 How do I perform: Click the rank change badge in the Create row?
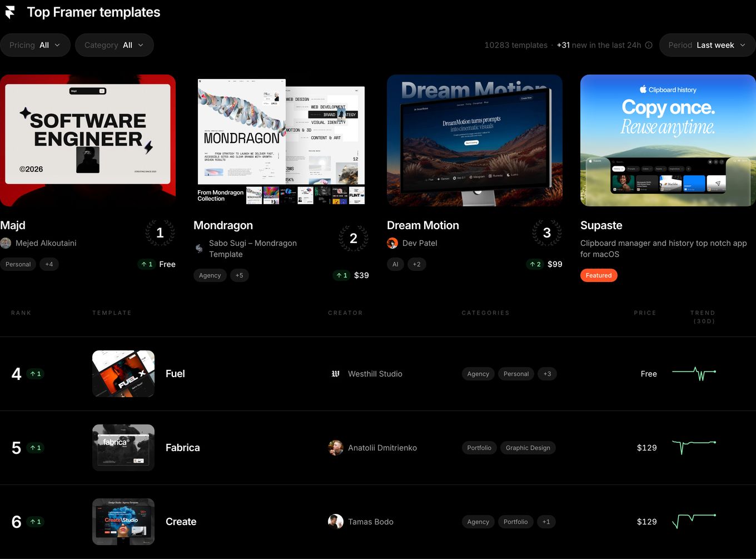pos(36,522)
